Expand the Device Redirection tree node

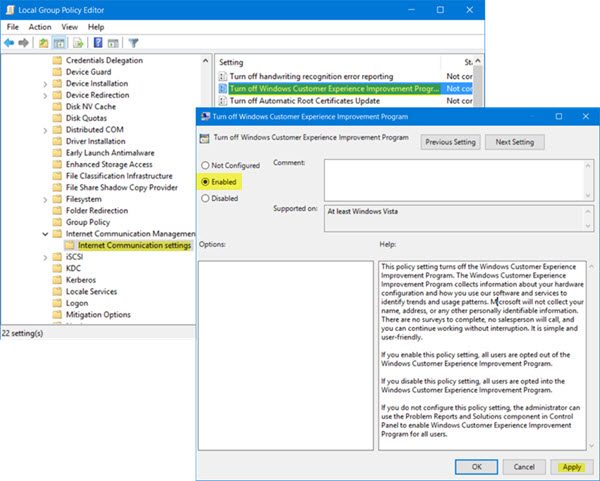(x=45, y=95)
